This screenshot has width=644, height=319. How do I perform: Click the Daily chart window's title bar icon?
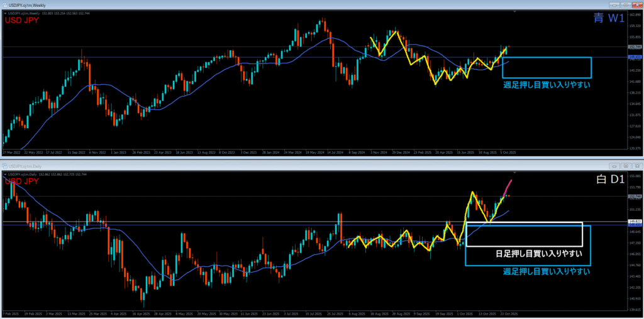tap(4, 166)
